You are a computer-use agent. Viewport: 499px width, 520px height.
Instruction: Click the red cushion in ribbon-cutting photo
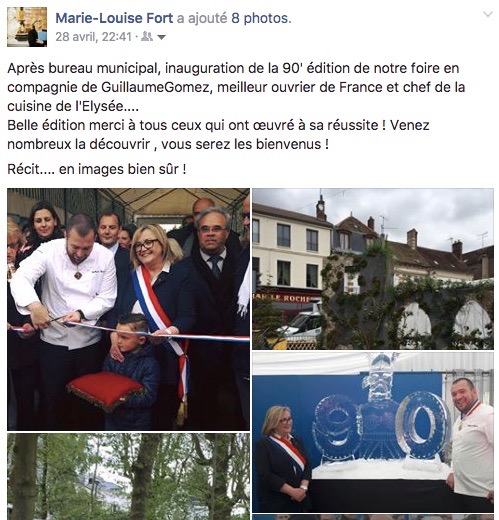point(106,391)
